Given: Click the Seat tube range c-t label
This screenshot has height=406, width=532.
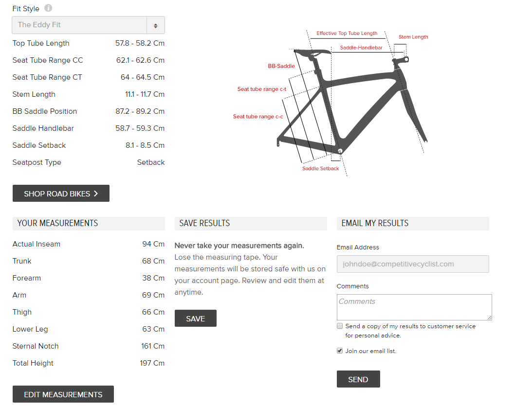Looking at the screenshot, I should click(x=261, y=89).
